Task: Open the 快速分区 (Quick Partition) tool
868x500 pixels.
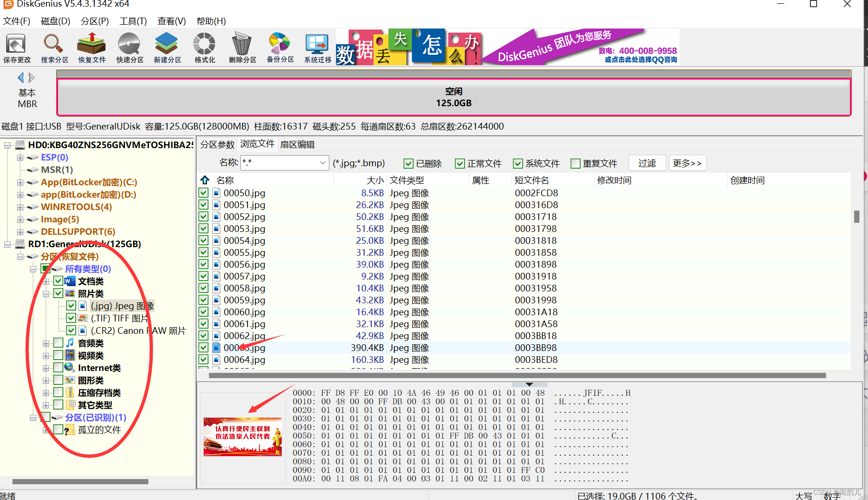Action: click(x=129, y=47)
